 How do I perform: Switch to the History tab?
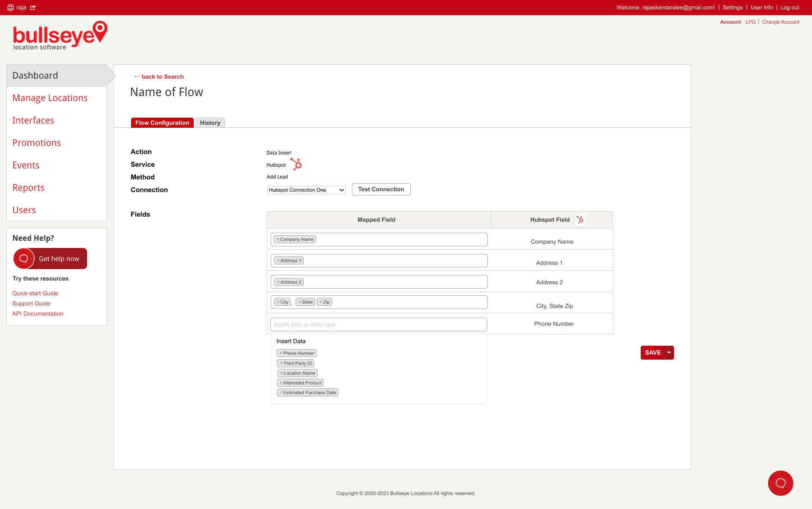click(210, 123)
